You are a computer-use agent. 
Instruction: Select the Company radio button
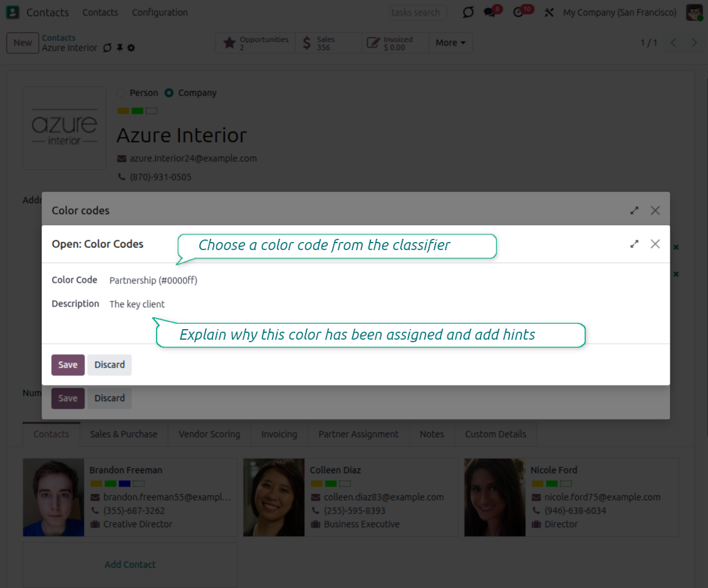(x=169, y=93)
